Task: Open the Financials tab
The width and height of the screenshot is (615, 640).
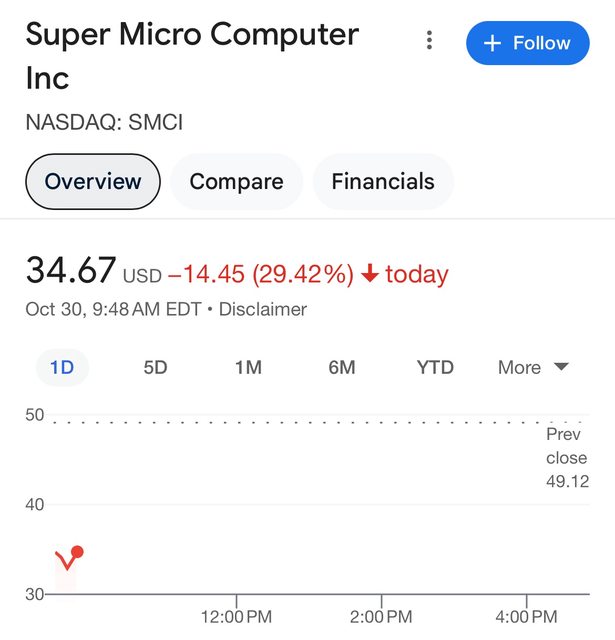Action: tap(383, 182)
